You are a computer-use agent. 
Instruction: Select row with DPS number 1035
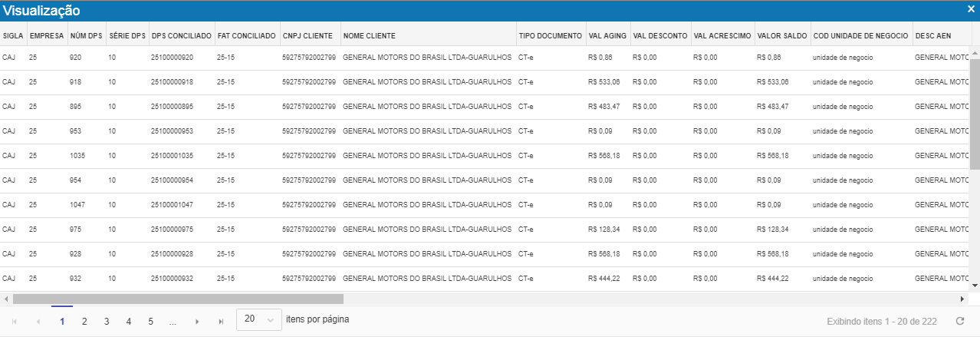75,156
